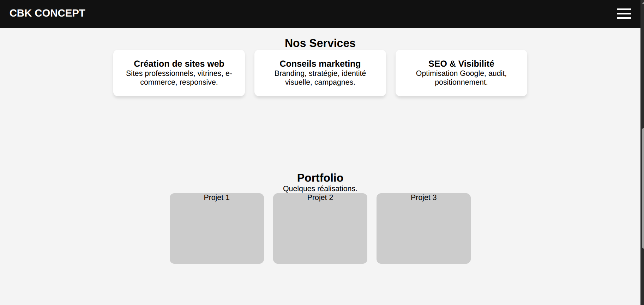Click the Projet 2 text label
The width and height of the screenshot is (644, 305).
coord(320,197)
